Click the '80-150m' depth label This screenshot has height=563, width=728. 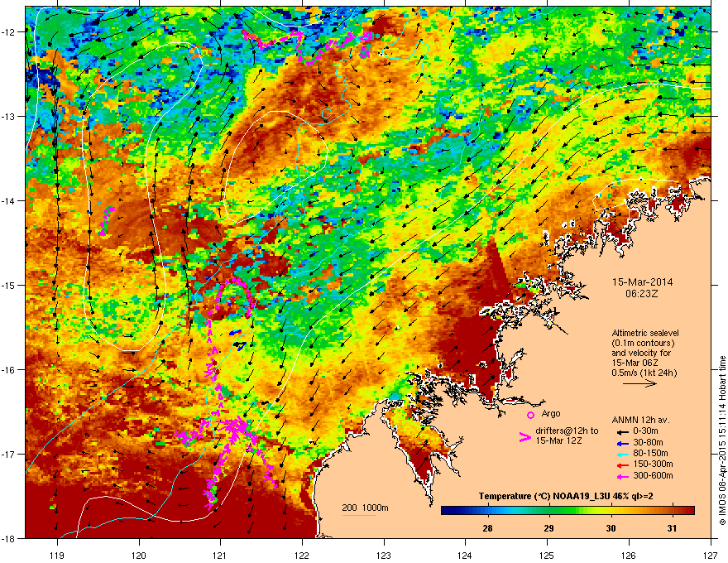650,453
